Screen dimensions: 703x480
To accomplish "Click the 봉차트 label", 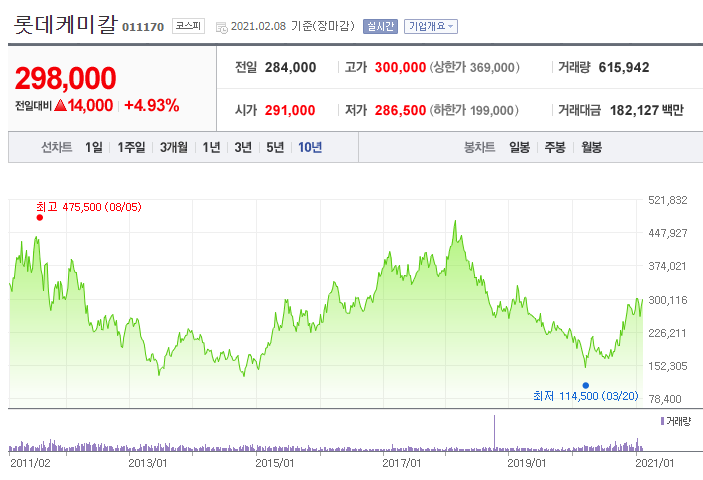I will pos(479,147).
